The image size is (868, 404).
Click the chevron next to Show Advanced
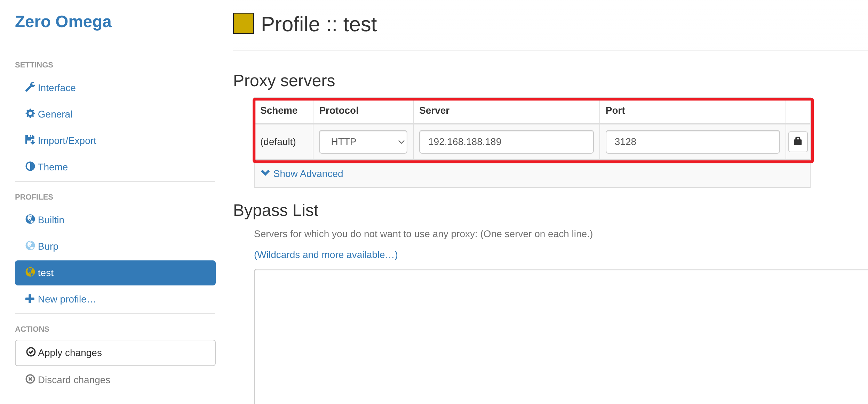[x=265, y=173]
